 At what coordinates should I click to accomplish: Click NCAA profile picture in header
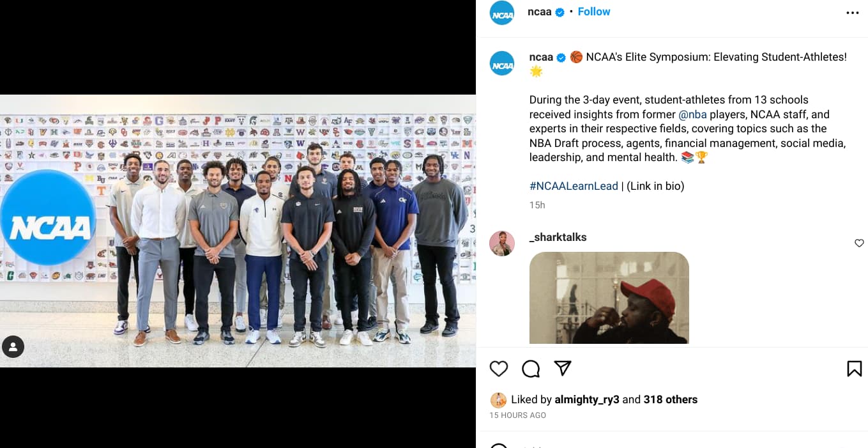point(502,13)
